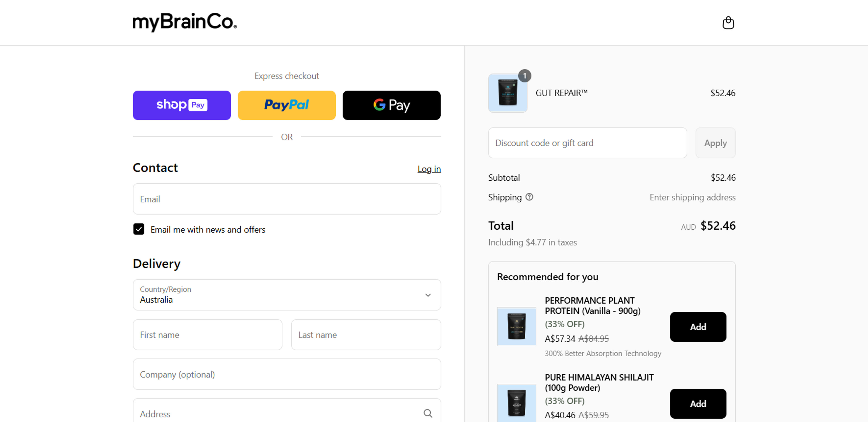Viewport: 868px width, 422px height.
Task: Click the Discount code or gift card field
Action: pos(587,143)
